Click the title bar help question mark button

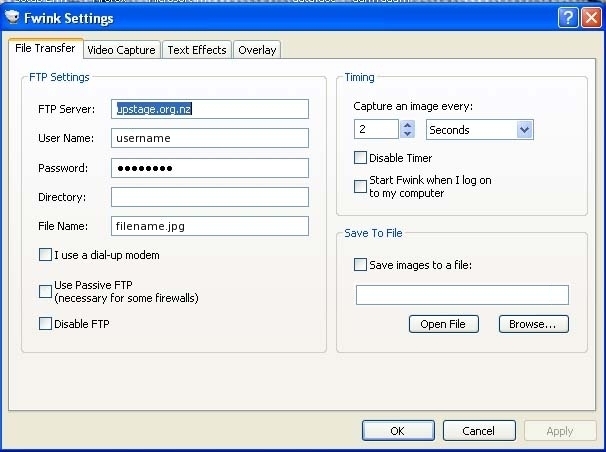click(568, 18)
